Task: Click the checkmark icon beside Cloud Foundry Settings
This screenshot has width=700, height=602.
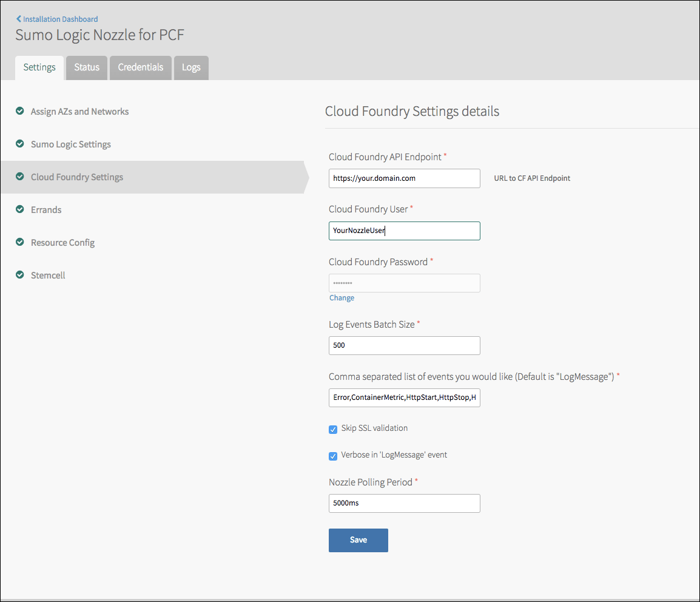Action: pos(20,177)
